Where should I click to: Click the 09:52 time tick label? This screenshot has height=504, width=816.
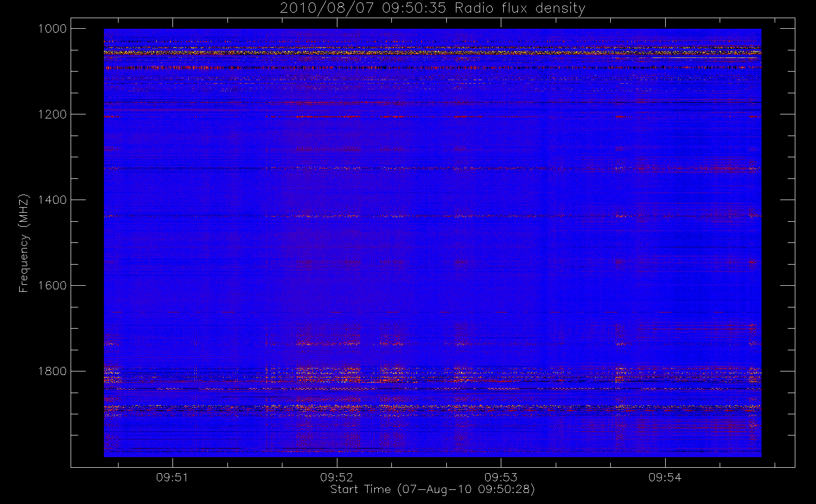[336, 477]
